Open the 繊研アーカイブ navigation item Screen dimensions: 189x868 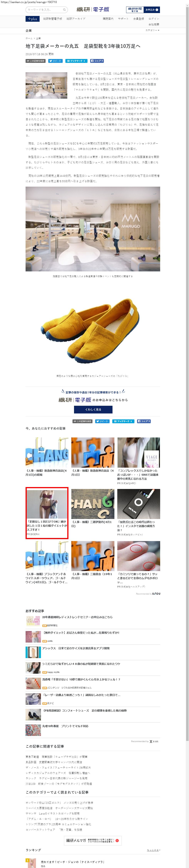tap(76, 19)
